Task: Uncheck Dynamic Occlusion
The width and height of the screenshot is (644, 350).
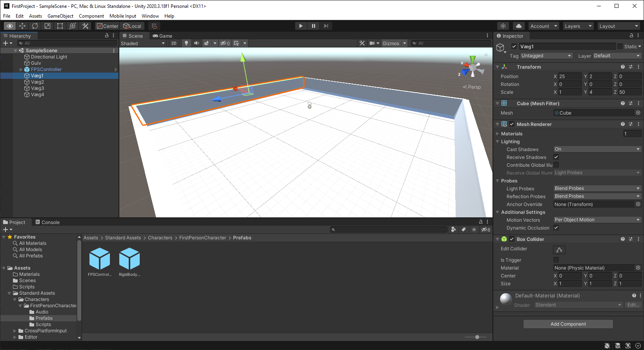Action: click(x=556, y=228)
